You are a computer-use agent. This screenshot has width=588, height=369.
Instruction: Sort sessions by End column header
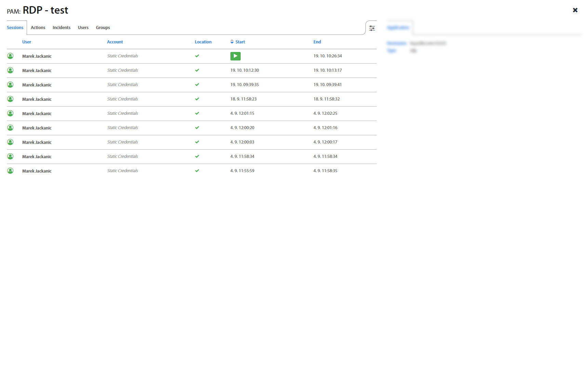click(317, 42)
